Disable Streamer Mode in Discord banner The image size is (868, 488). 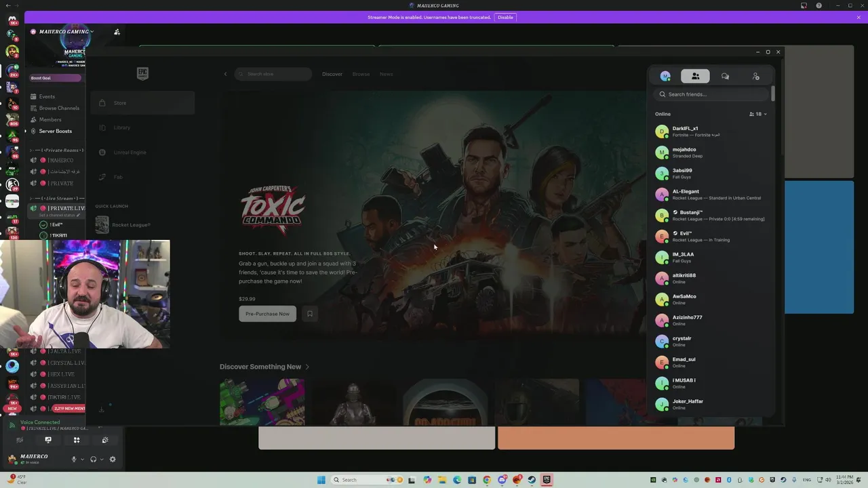pyautogui.click(x=505, y=17)
